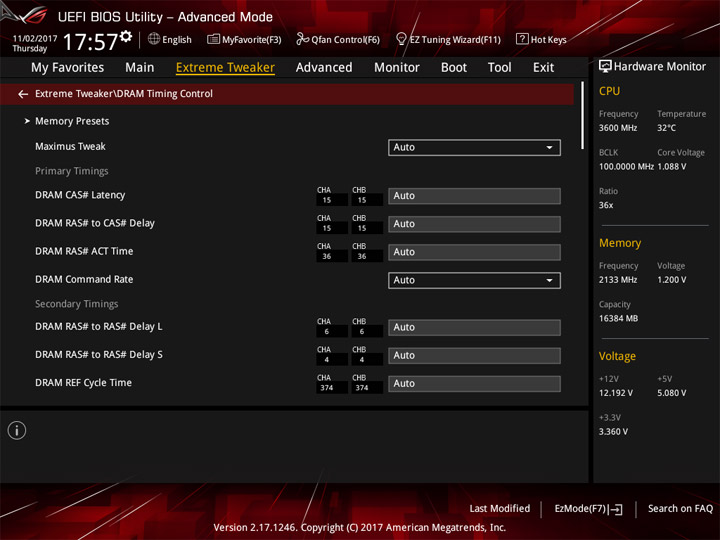Click the DRAM REF Cycle Time label
The width and height of the screenshot is (720, 540).
point(83,382)
